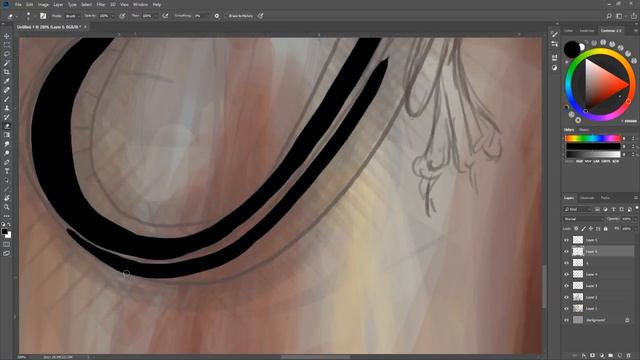Add a layer style (fx)

point(584,356)
